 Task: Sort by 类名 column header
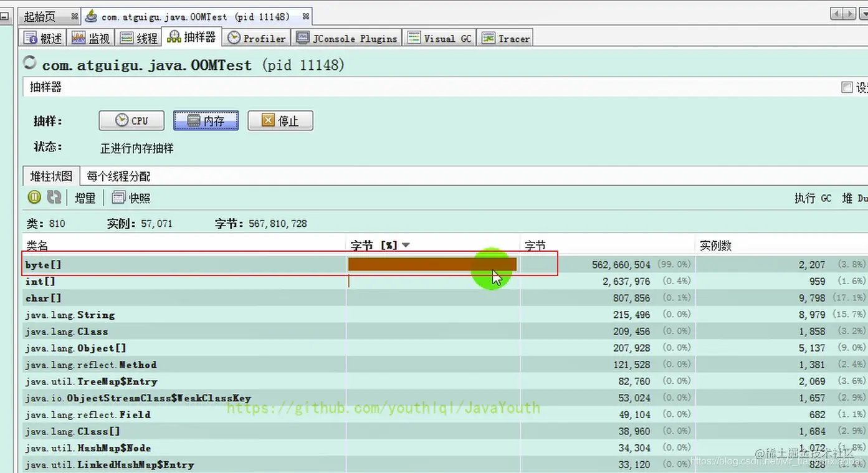[x=184, y=246]
